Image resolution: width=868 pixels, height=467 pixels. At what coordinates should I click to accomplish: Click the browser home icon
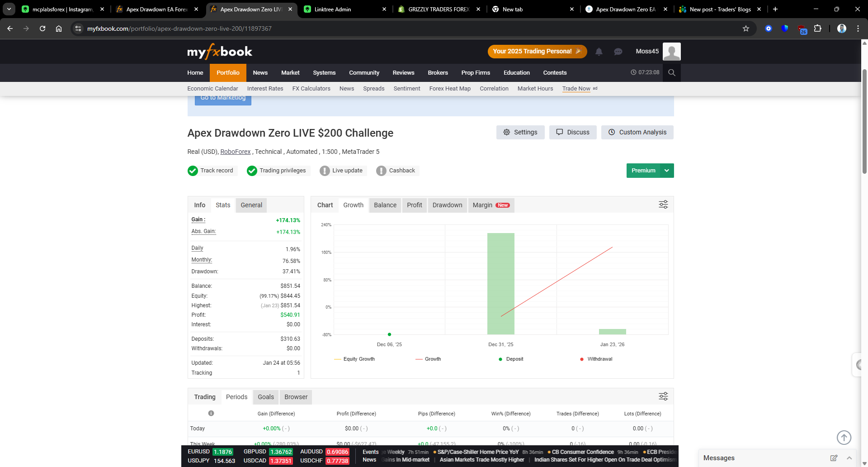pyautogui.click(x=59, y=29)
